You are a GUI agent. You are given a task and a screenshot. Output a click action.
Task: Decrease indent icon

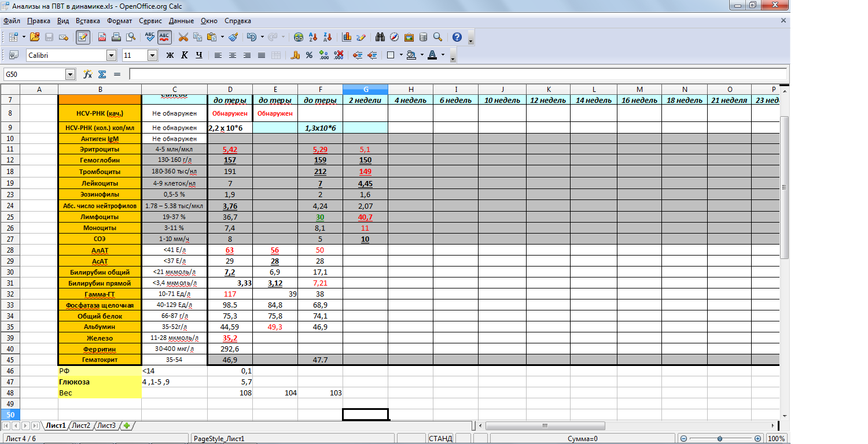coord(357,55)
